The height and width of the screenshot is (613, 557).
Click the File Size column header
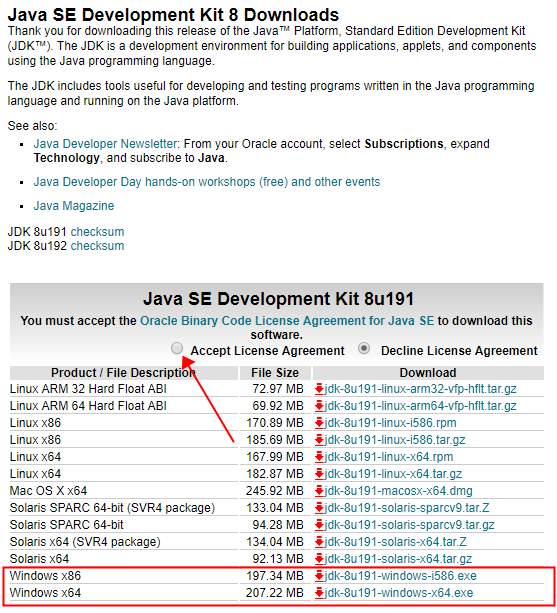coord(275,373)
